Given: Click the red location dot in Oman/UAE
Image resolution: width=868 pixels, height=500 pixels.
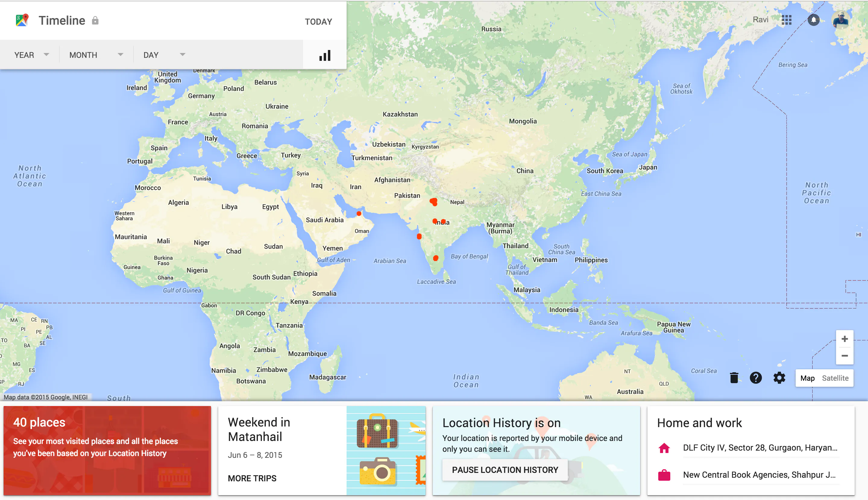Looking at the screenshot, I should (359, 213).
